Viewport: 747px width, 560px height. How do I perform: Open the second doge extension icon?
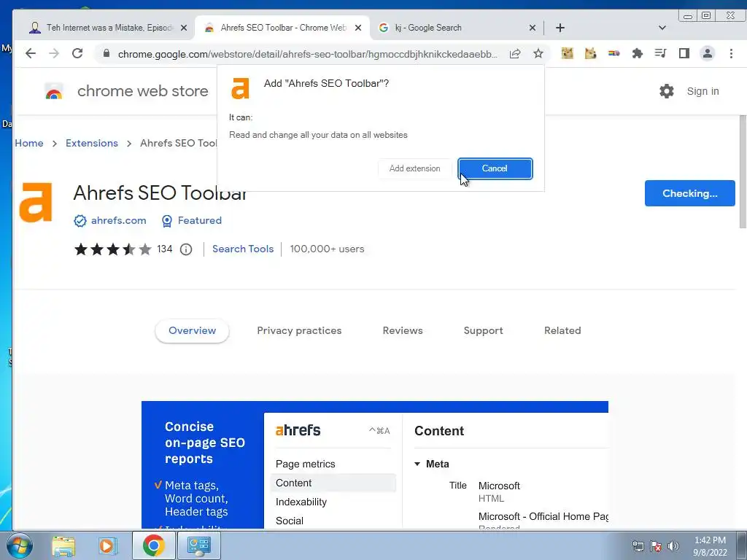pyautogui.click(x=590, y=53)
